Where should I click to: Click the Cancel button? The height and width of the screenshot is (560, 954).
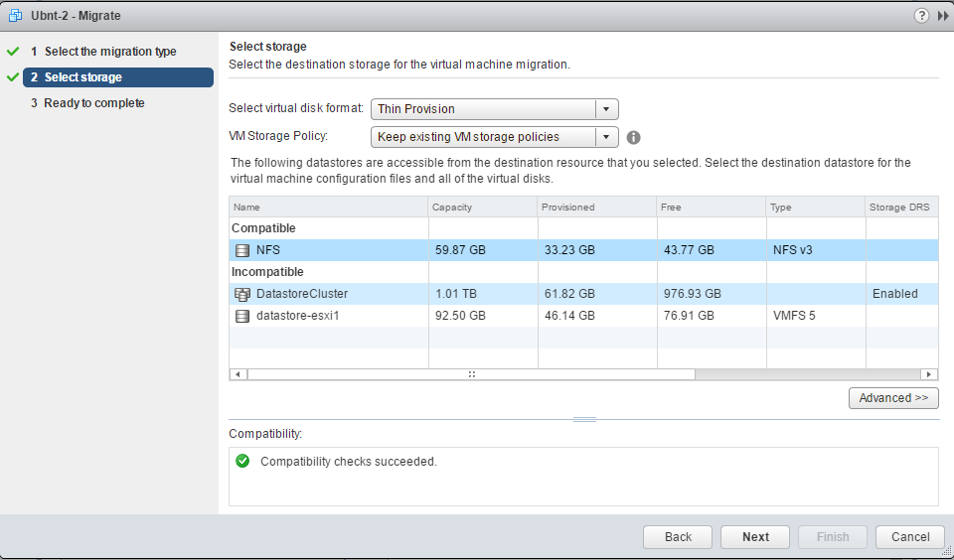click(909, 537)
